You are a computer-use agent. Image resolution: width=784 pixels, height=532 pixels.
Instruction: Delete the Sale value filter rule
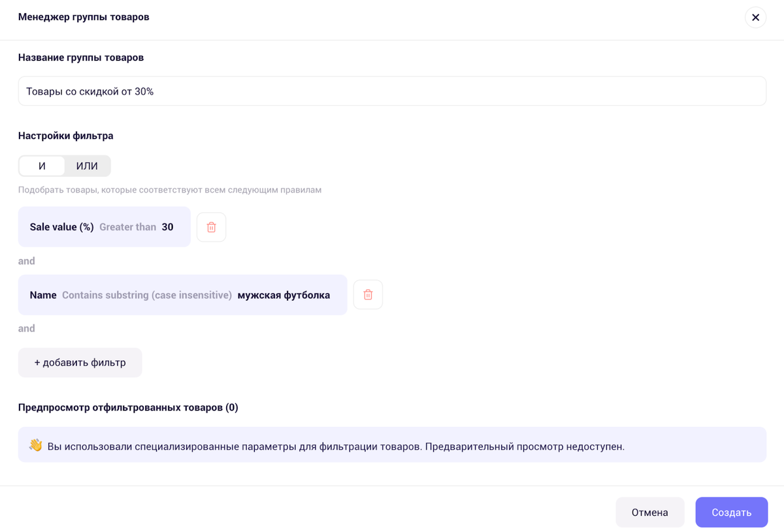(211, 227)
